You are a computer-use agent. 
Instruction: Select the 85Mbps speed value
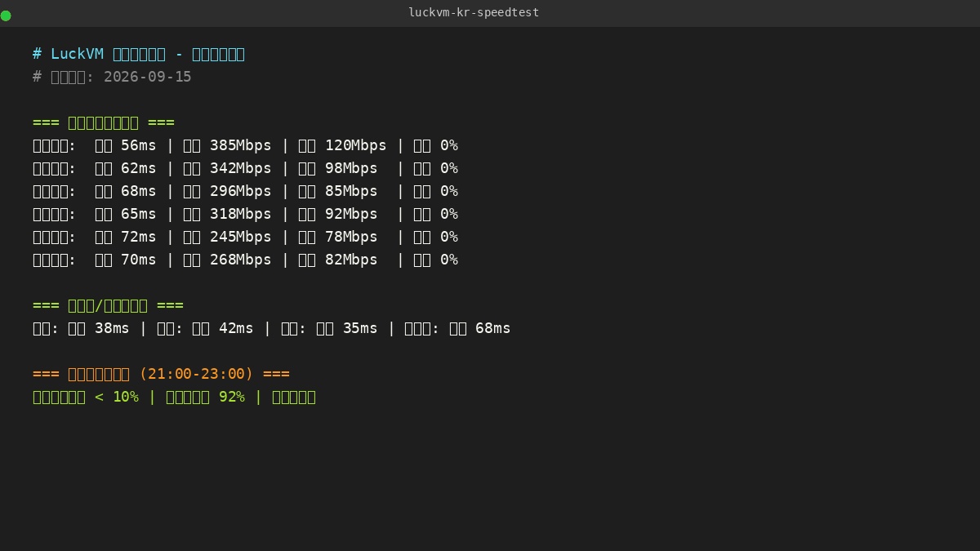tap(351, 191)
